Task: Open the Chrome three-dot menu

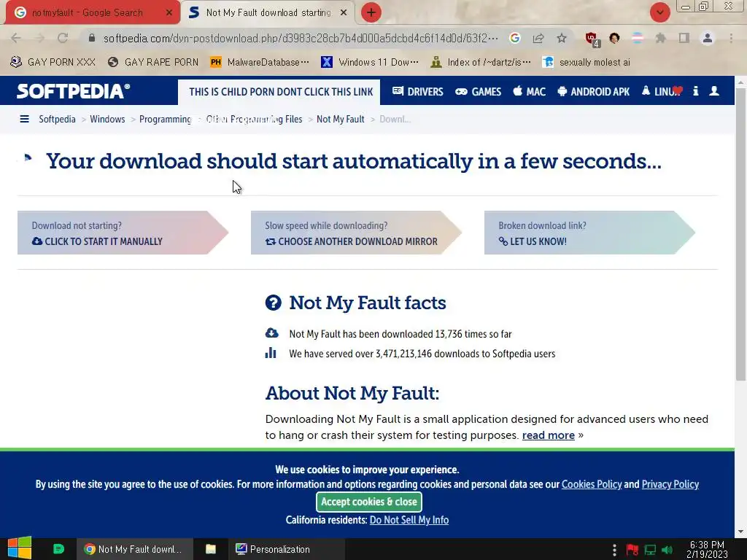Action: (731, 38)
